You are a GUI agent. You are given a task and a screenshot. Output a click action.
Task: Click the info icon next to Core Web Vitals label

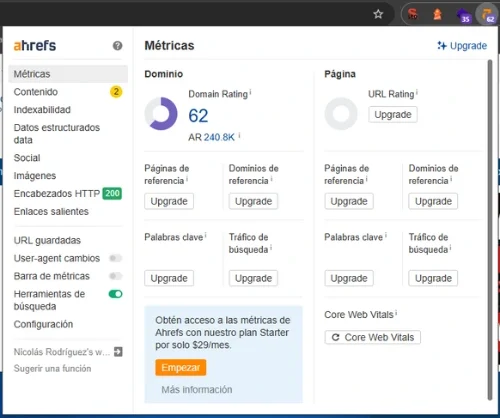(x=396, y=312)
